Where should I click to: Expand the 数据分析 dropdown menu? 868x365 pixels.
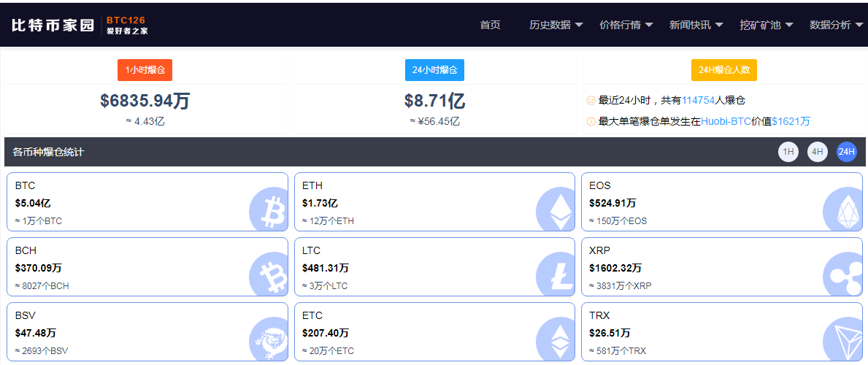coord(837,25)
